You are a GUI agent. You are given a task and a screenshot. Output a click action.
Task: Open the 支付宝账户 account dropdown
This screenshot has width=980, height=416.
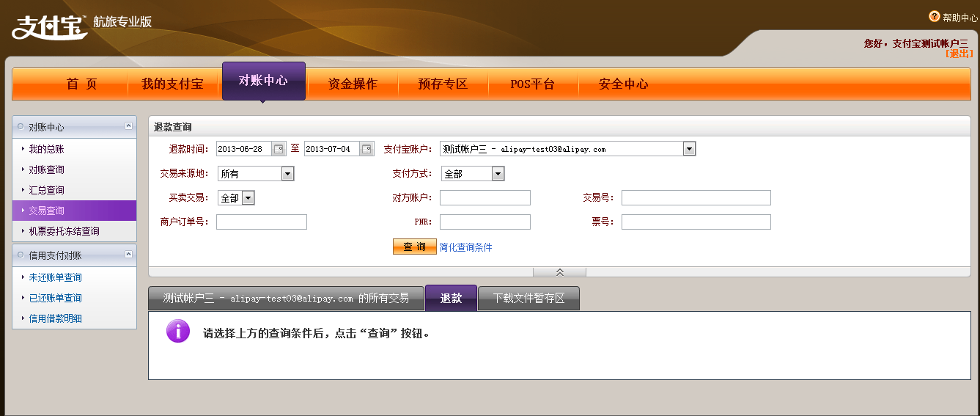pos(689,149)
